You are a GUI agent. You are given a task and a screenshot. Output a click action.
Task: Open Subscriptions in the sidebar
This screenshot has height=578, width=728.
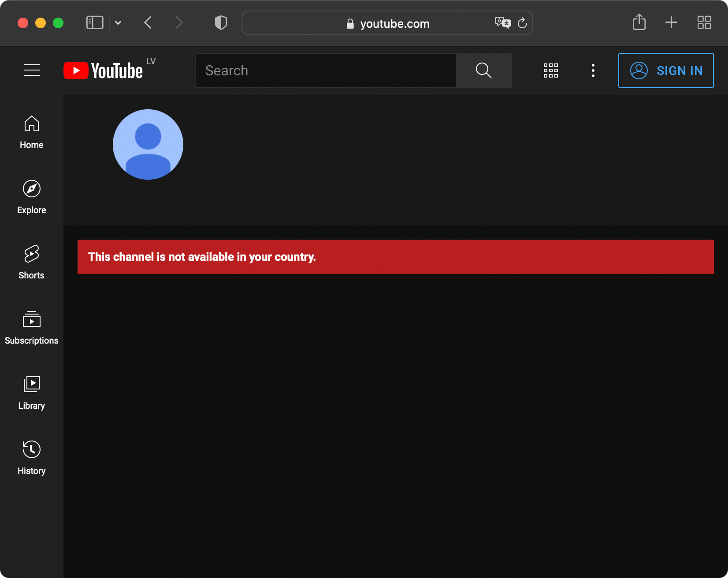tap(32, 328)
